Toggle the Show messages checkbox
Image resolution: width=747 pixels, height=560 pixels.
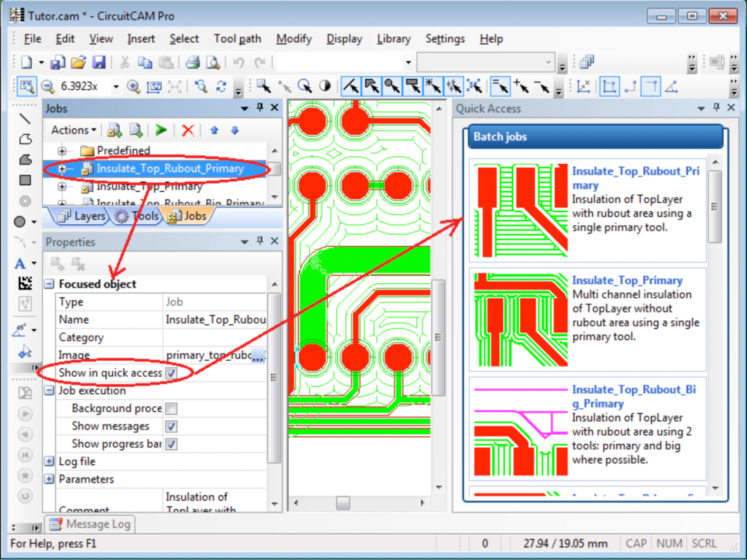(171, 426)
